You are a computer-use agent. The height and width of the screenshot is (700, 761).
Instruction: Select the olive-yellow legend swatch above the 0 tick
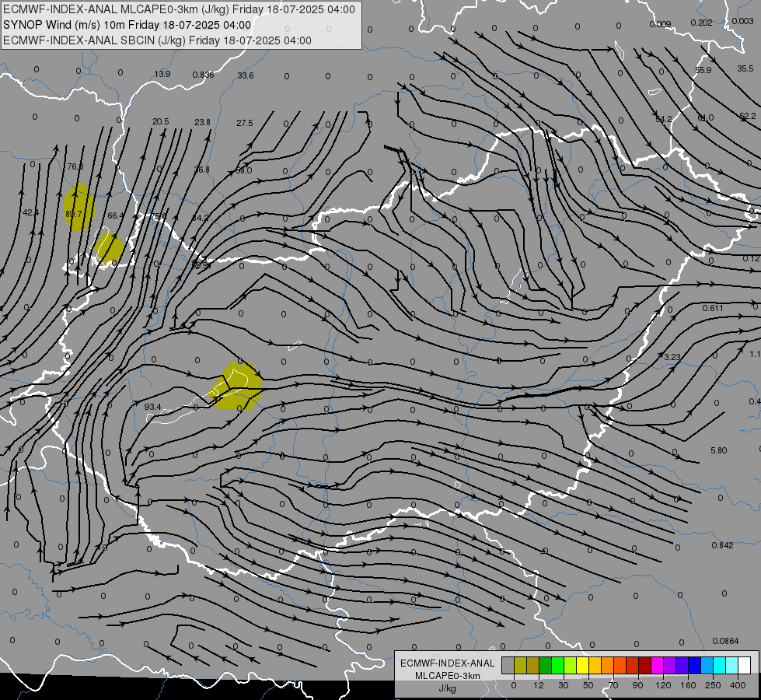click(x=520, y=666)
